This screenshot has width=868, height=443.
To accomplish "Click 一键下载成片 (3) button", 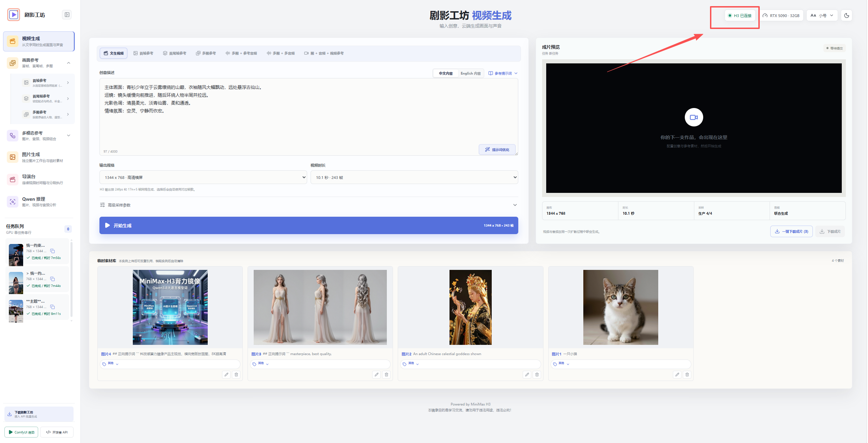I will coord(791,231).
